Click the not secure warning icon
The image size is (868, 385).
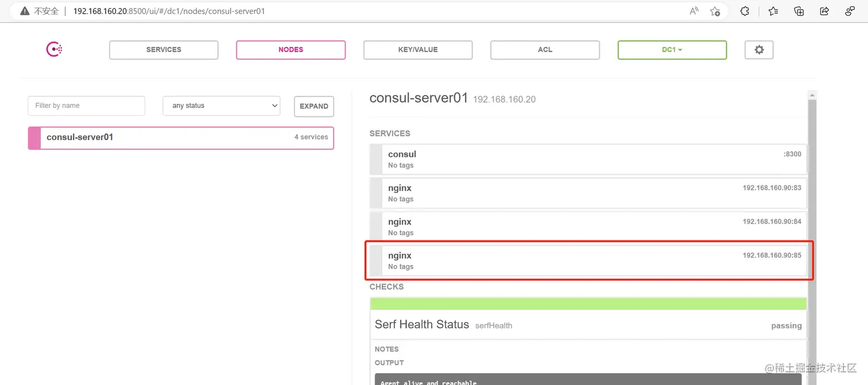25,11
